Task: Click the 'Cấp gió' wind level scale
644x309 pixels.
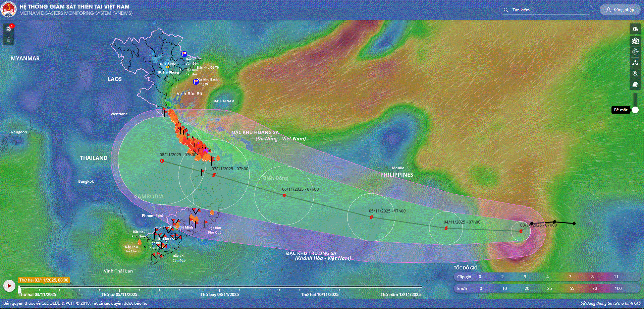Action: (x=464, y=277)
